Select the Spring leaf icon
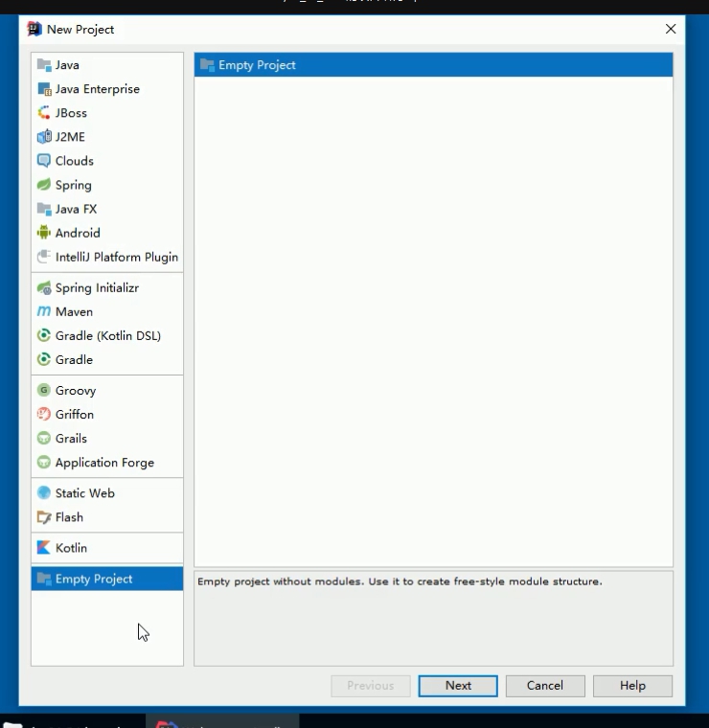Image resolution: width=709 pixels, height=728 pixels. tap(44, 185)
